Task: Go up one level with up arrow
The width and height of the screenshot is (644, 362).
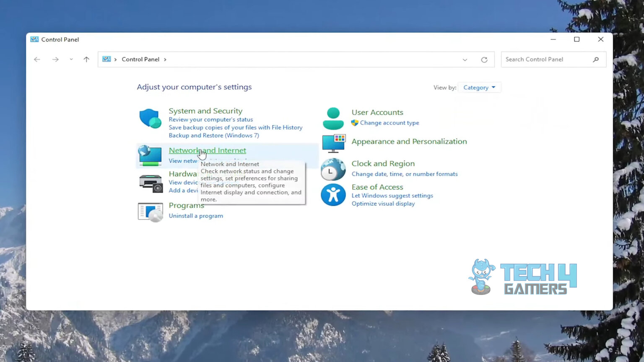Action: 86,59
